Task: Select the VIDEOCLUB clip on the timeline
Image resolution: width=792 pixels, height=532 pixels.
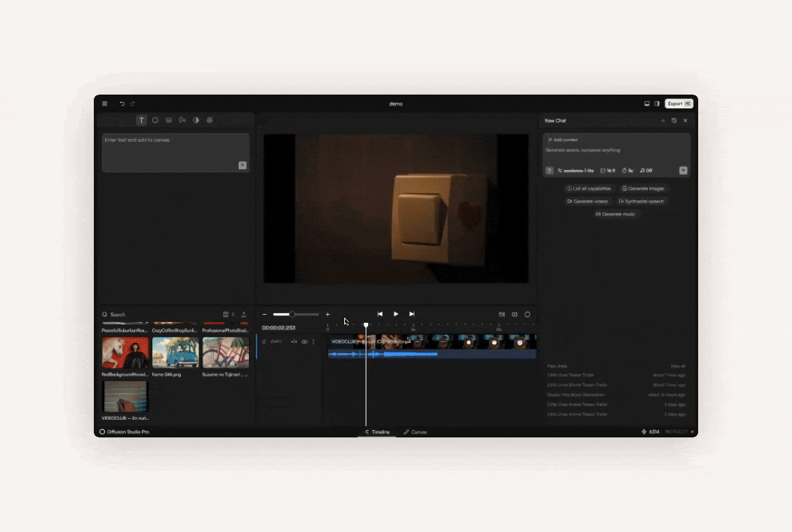Action: (x=432, y=342)
